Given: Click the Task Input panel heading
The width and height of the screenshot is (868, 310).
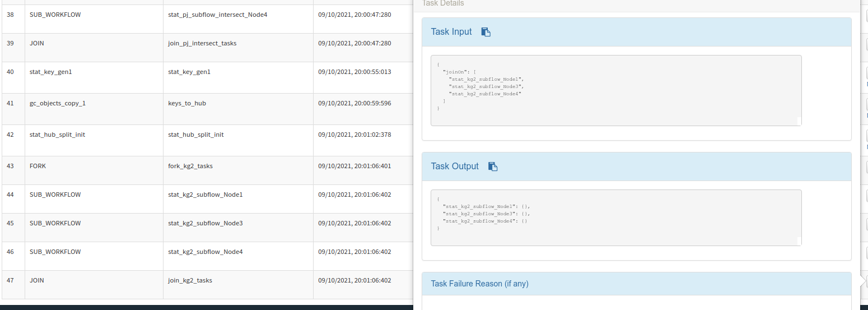Looking at the screenshot, I should tap(636, 32).
